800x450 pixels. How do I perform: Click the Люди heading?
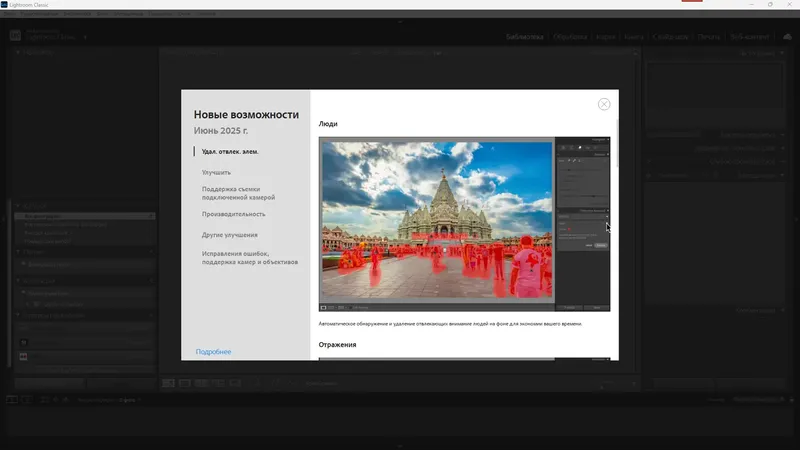[328, 124]
